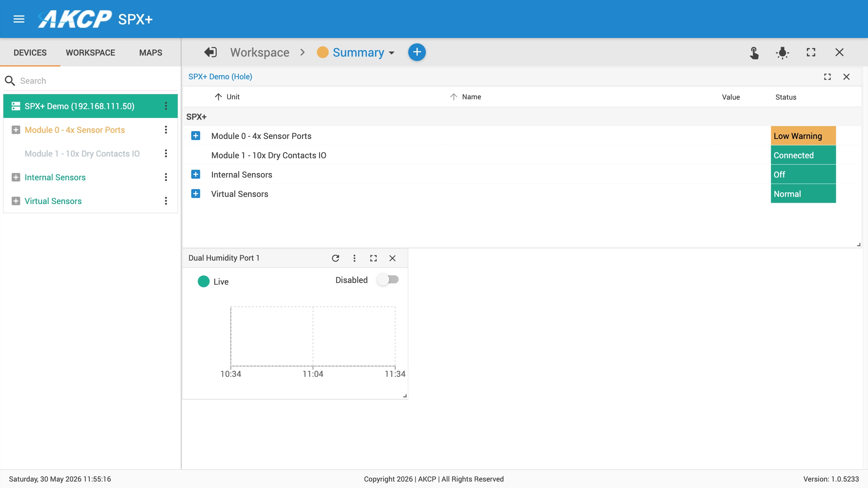
Task: Click the Workspace breadcrumb
Action: pos(260,53)
